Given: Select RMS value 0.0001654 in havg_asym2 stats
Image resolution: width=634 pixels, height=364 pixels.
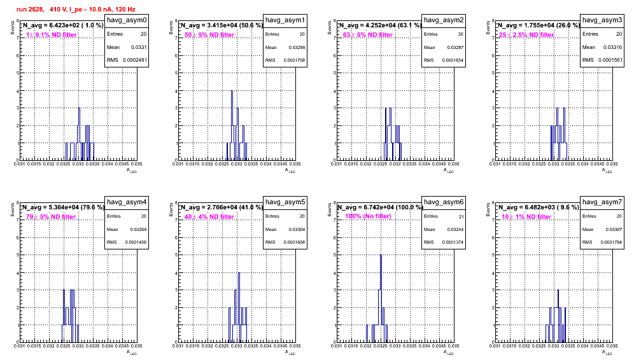Looking at the screenshot, I should click(453, 60).
